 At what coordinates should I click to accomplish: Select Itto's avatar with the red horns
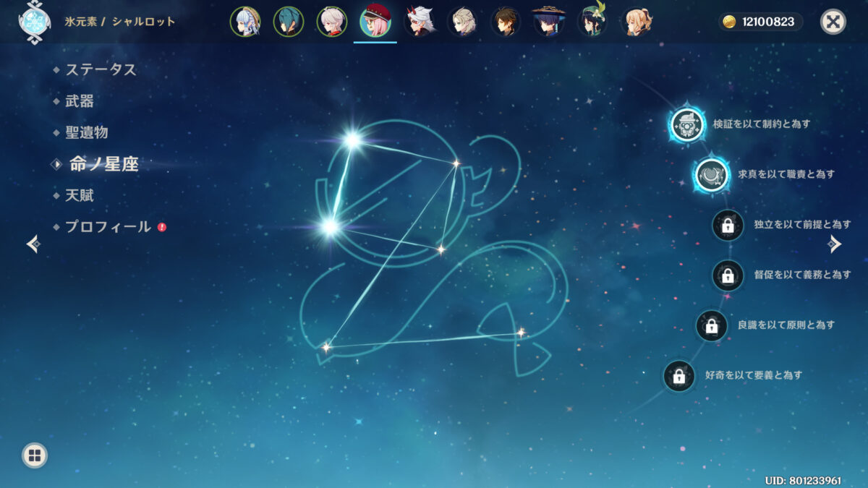pyautogui.click(x=419, y=22)
